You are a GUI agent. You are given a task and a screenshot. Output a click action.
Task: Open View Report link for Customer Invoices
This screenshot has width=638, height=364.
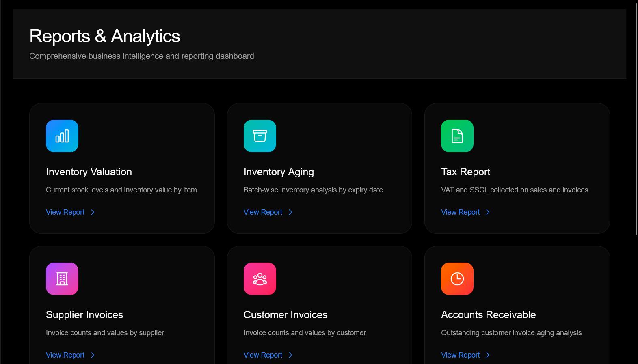263,355
